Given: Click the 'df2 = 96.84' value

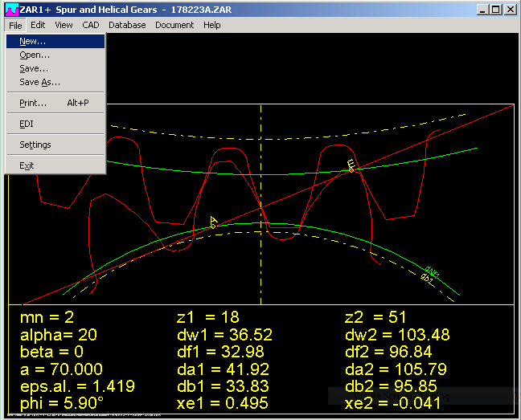Looking at the screenshot, I should pos(388,352).
